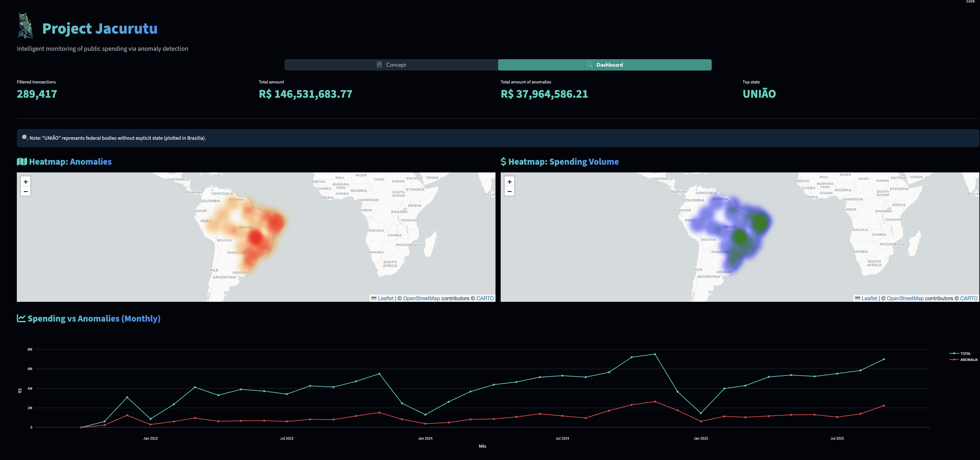Click the Project Jacurutu owl logo
This screenshot has width=980, height=460.
25,26
